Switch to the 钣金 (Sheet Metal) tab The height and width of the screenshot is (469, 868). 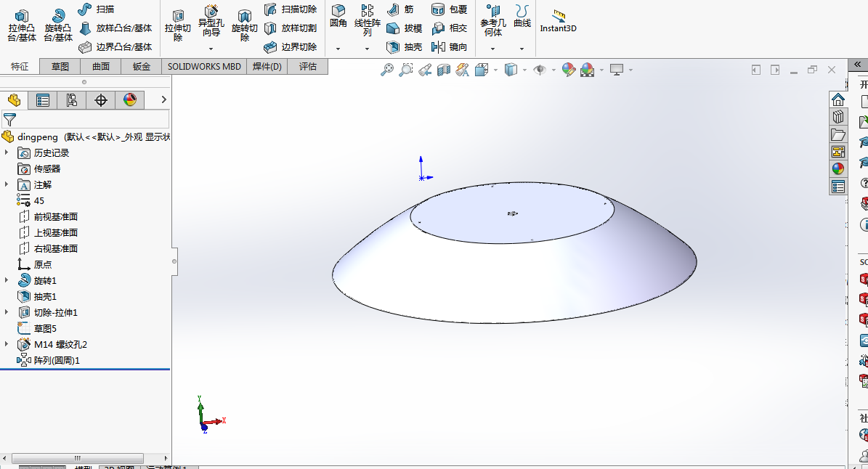click(141, 66)
